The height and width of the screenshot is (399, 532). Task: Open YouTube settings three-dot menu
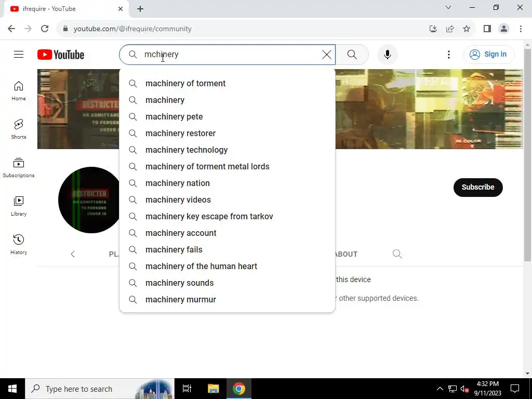[448, 54]
